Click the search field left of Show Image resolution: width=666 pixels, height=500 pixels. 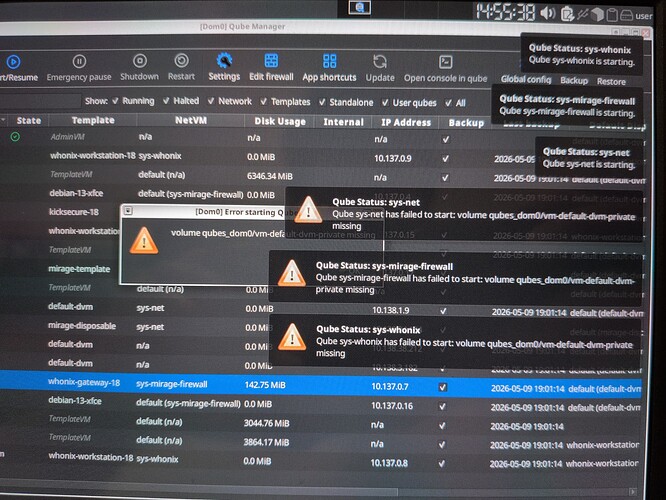tap(39, 101)
